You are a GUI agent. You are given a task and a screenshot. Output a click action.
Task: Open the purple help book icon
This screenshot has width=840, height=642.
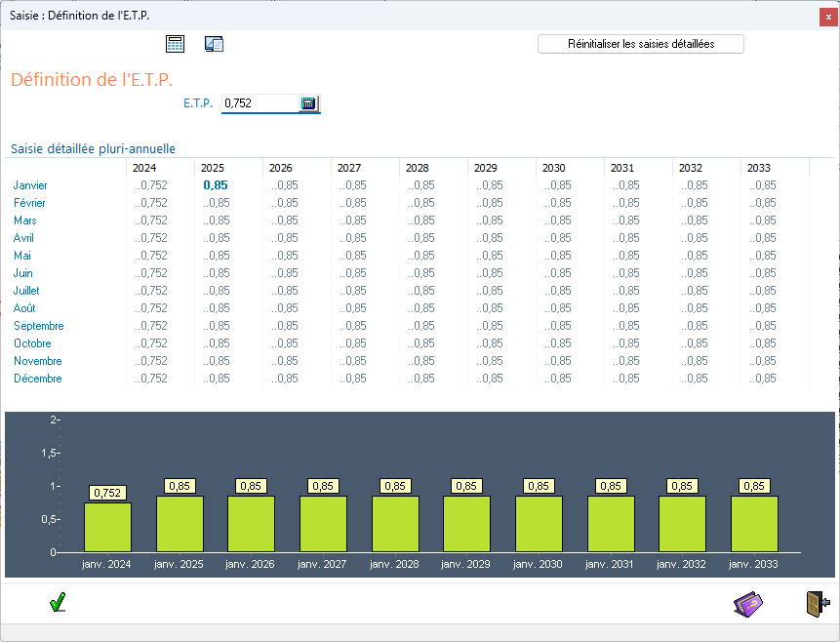748,604
